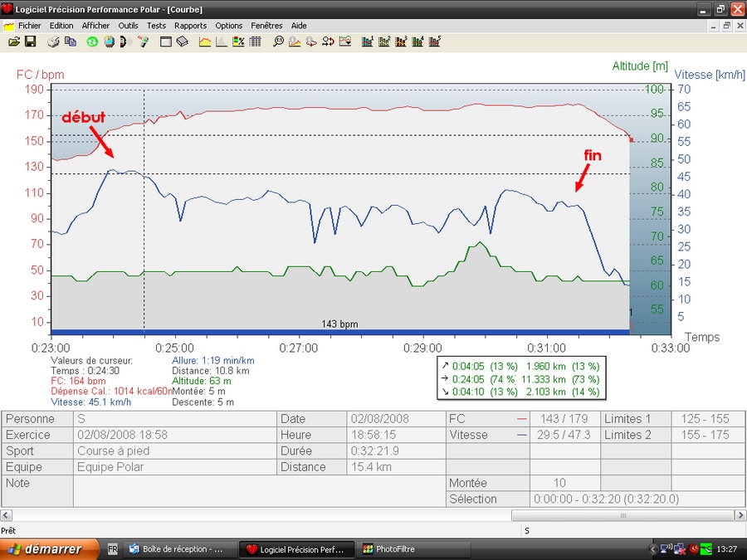This screenshot has height=560, width=747.
Task: Expand hidden system tray icons arrow
Action: click(x=653, y=549)
